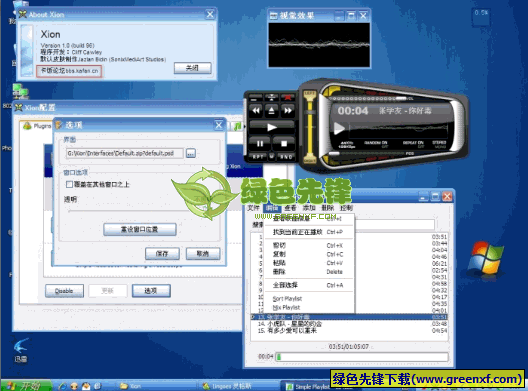Click the music note icon beside 选项 dialog
Screen dimensions: 528x391
click(x=237, y=126)
